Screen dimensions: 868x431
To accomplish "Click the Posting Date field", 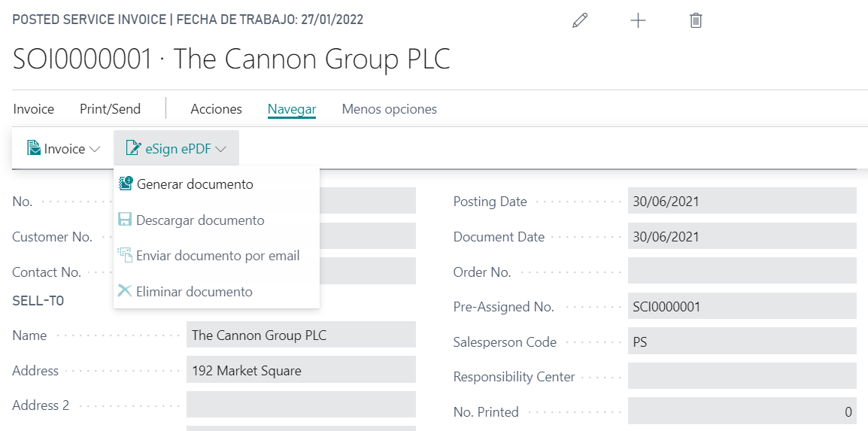I will click(x=741, y=202).
